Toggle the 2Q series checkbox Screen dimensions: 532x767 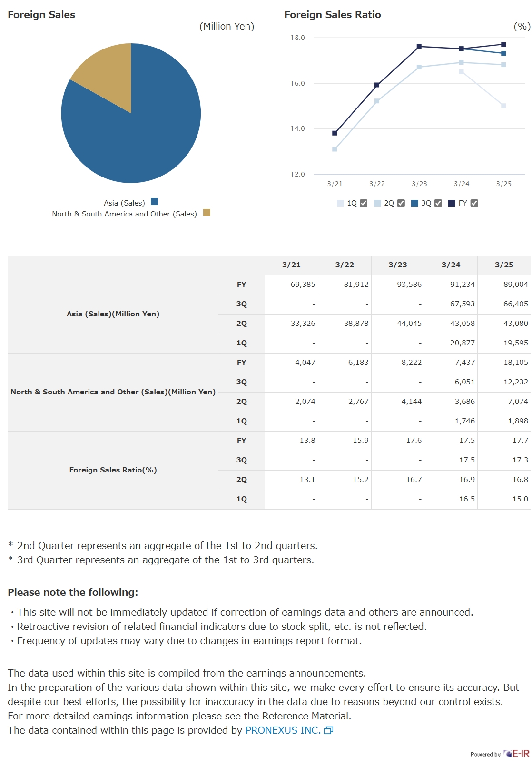[401, 203]
